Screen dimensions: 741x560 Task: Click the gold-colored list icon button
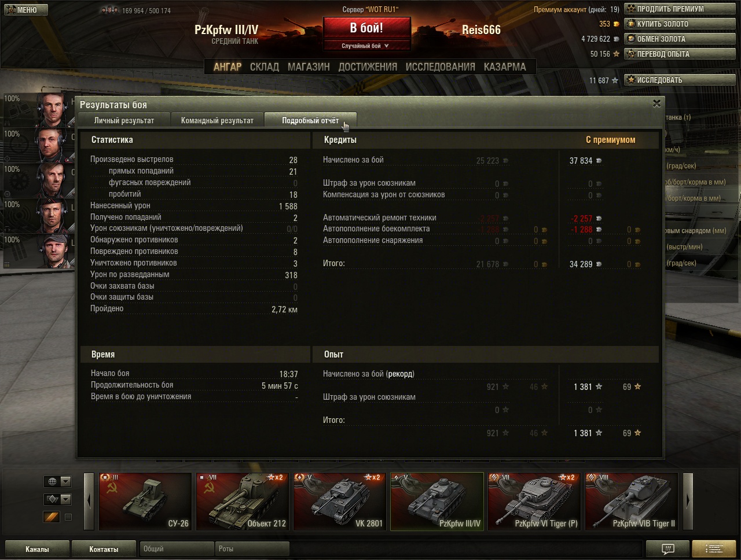coord(714,548)
